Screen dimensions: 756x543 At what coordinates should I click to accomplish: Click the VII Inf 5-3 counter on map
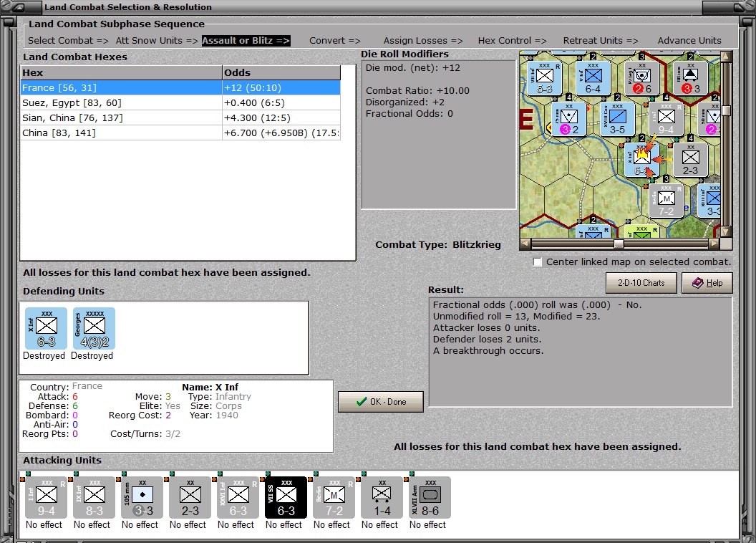(544, 77)
